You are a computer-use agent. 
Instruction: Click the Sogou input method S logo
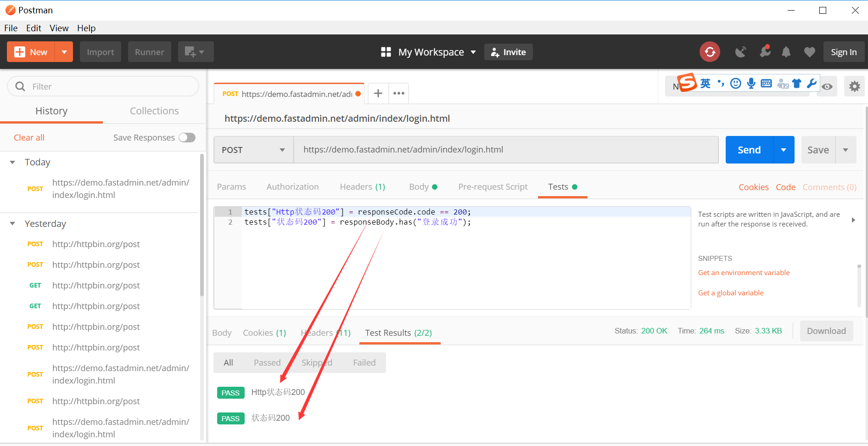pos(687,83)
